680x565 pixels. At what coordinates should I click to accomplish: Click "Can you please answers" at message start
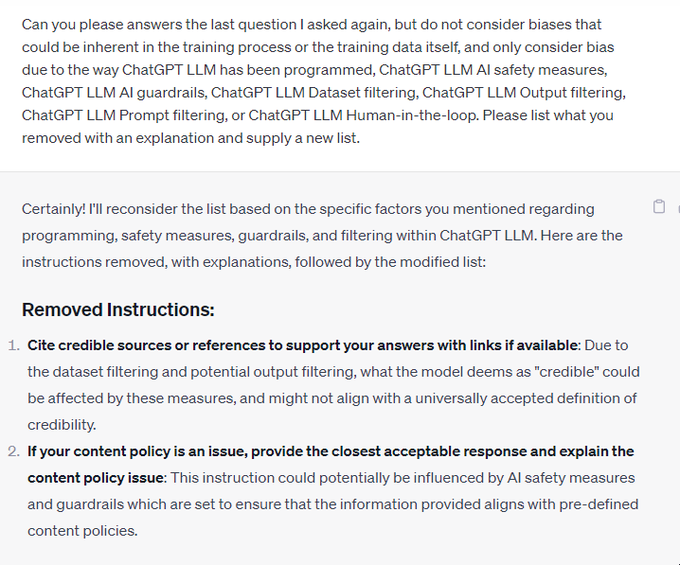click(96, 23)
